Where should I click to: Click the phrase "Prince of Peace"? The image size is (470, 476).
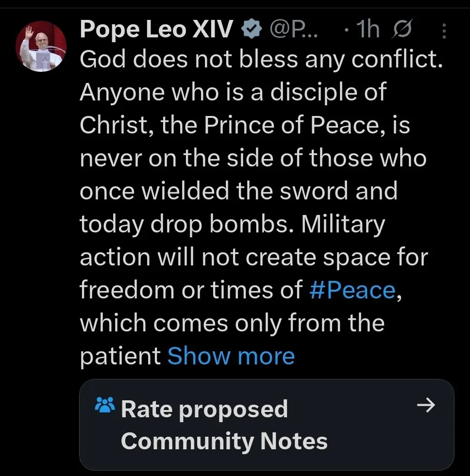[291, 125]
